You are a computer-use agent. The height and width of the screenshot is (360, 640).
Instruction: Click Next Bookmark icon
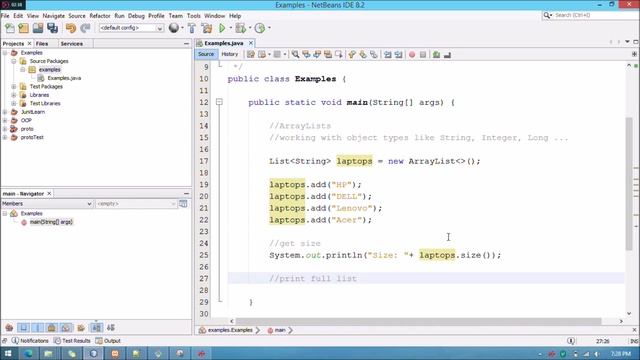point(363,54)
